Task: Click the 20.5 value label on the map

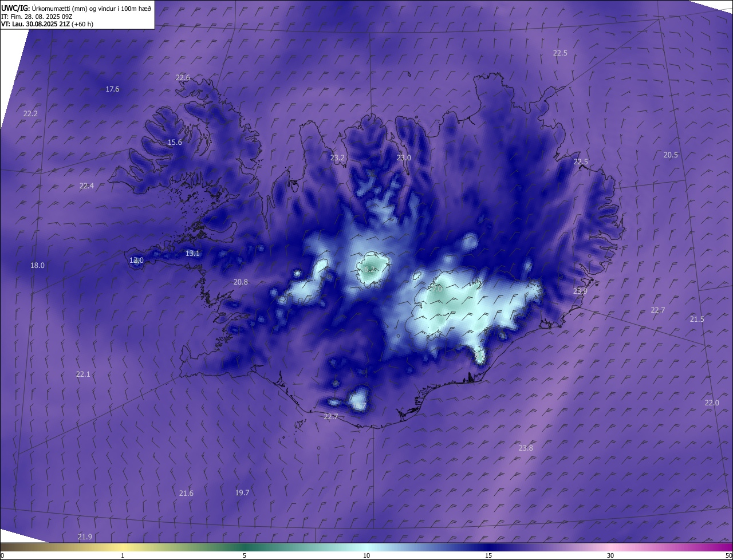Action: (x=671, y=155)
